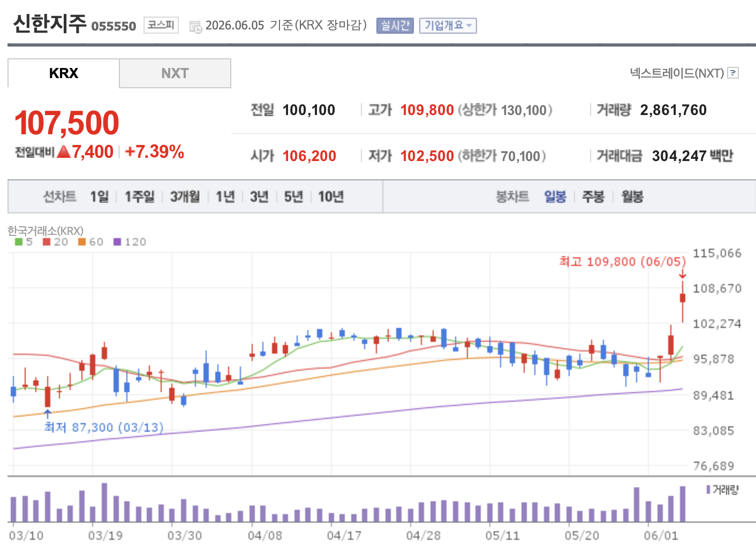Show the 월봉 monthly candle chart
The height and width of the screenshot is (551, 756).
click(x=632, y=197)
